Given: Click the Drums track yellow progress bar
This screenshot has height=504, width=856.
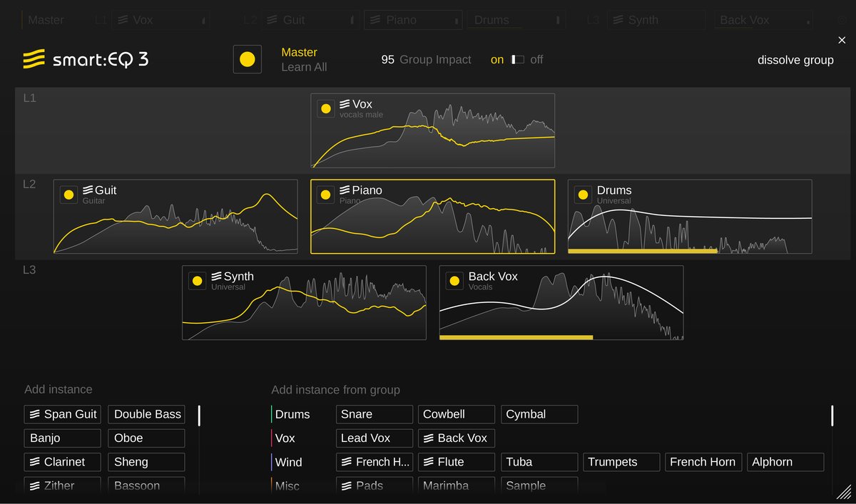Looking at the screenshot, I should click(x=642, y=251).
